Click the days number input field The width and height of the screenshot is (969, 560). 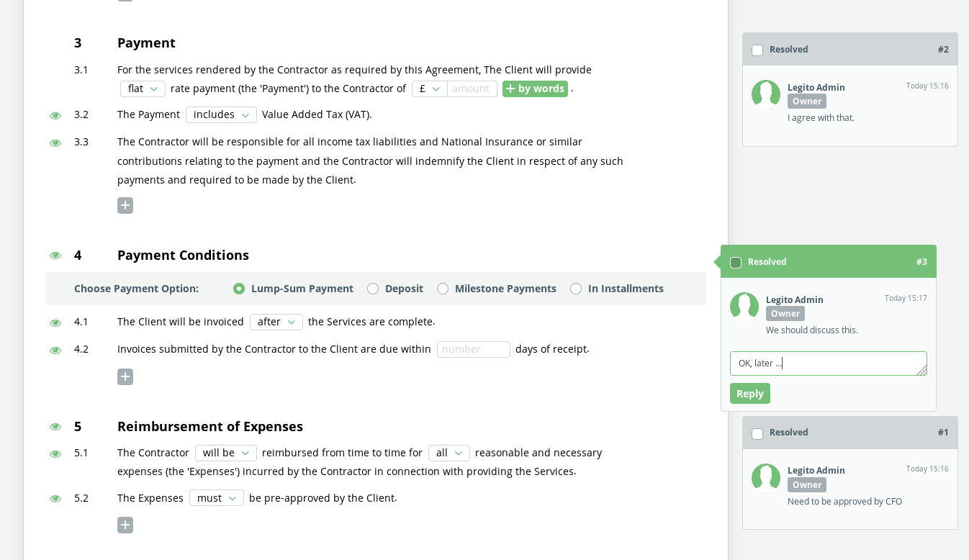tap(474, 349)
